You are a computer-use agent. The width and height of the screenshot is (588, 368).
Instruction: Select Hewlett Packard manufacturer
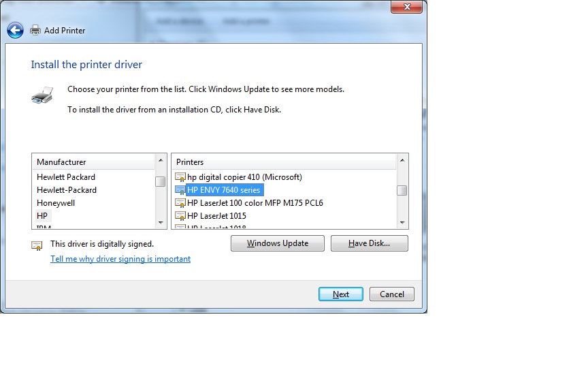[66, 177]
